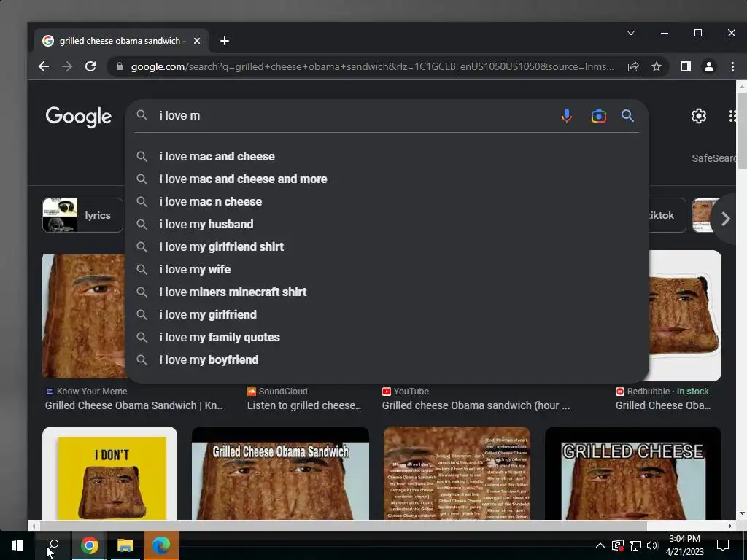This screenshot has height=560, width=747.
Task: Click Chrome icon in the taskbar
Action: tap(89, 545)
